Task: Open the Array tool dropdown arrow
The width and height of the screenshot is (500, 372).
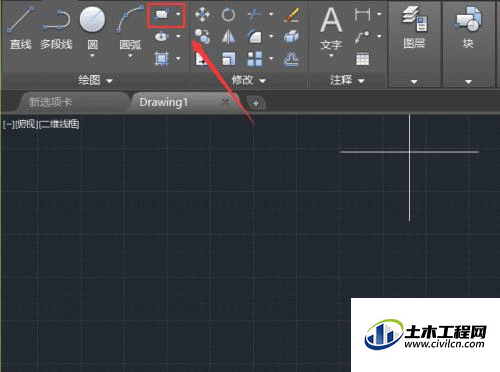Action: (271, 59)
